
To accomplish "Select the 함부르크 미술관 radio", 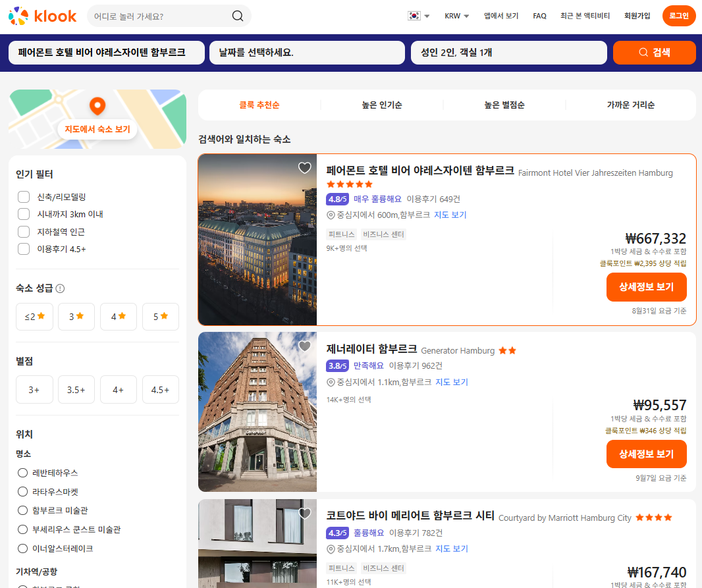I will 22,510.
